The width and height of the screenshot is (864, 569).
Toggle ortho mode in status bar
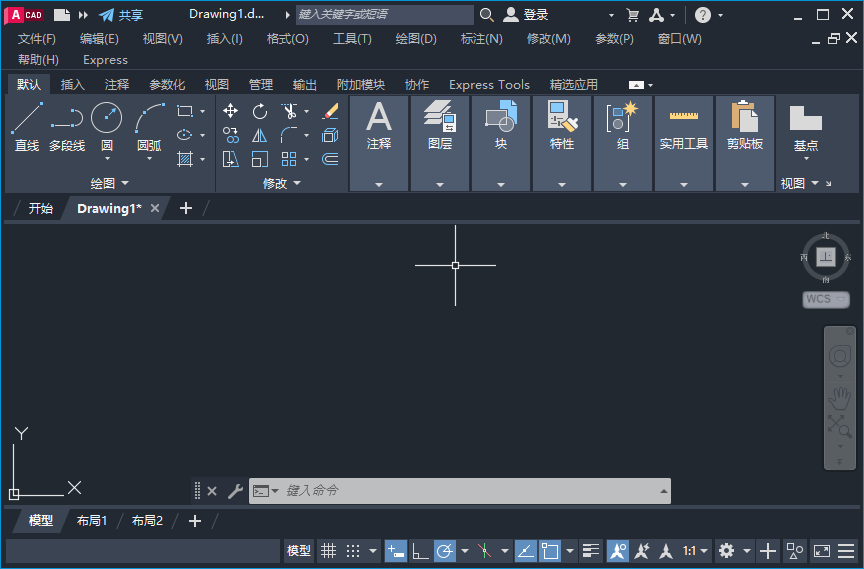coord(420,551)
